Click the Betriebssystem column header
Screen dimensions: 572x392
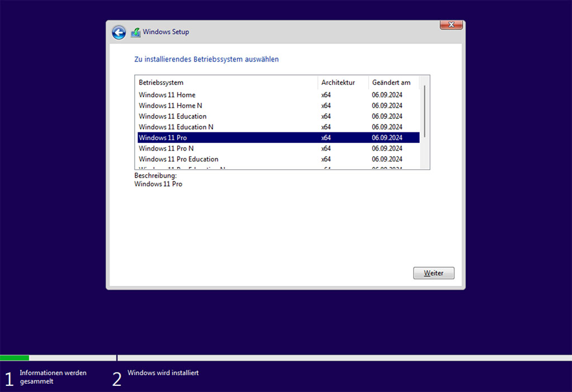point(227,83)
